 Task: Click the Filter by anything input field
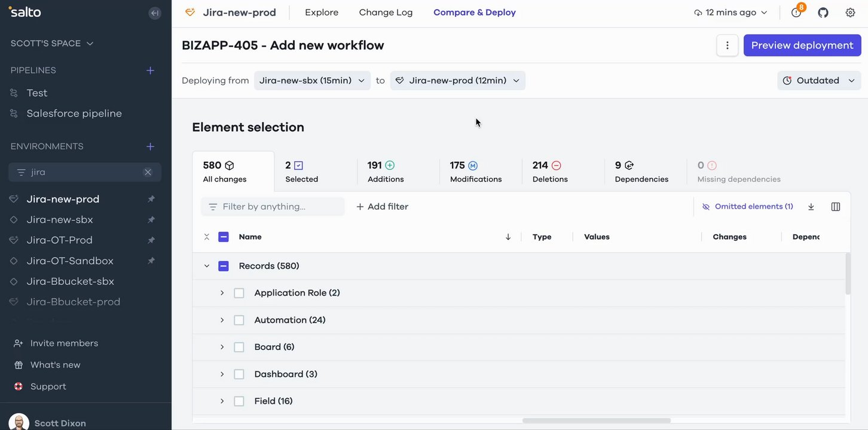pos(275,207)
